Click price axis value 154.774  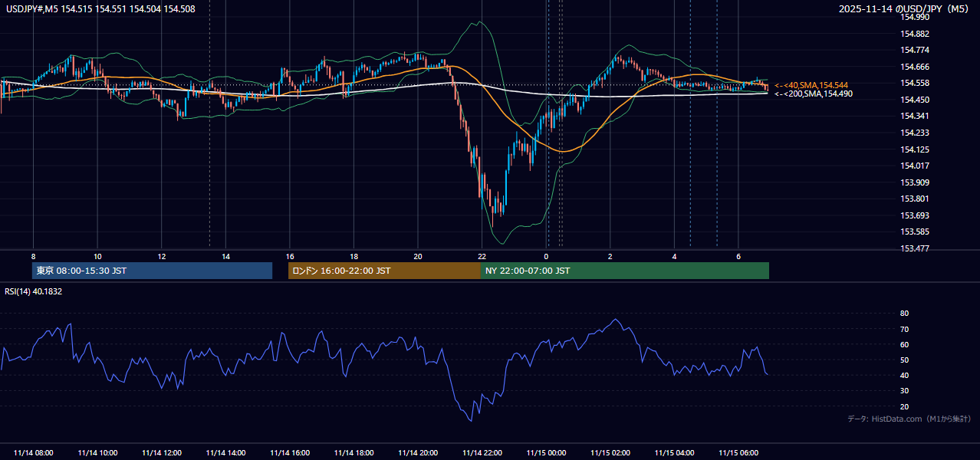pos(915,50)
